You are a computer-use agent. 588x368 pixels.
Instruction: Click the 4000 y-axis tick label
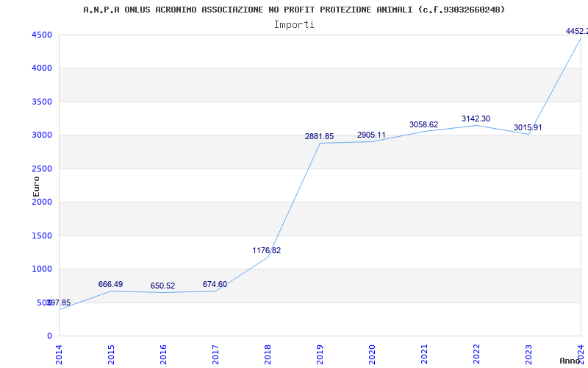click(x=42, y=68)
